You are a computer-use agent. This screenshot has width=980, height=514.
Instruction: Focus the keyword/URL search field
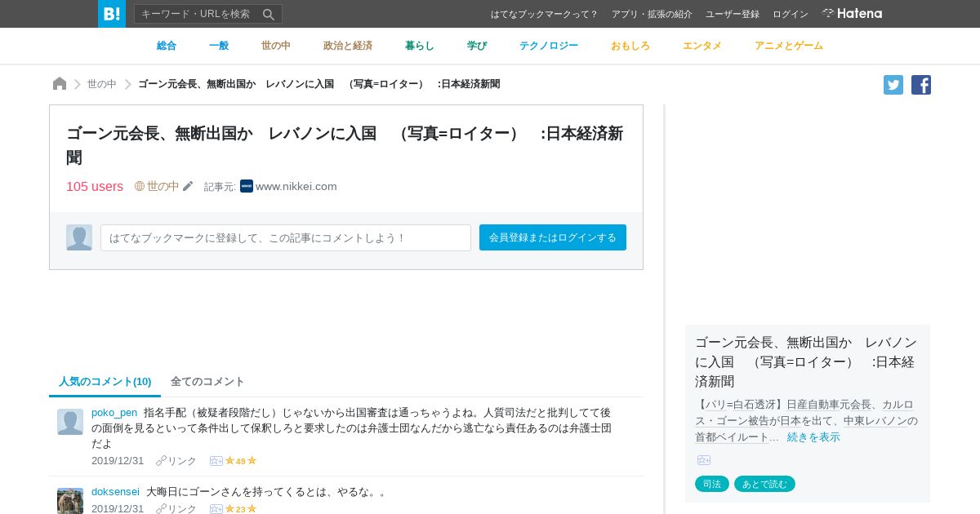tap(197, 14)
